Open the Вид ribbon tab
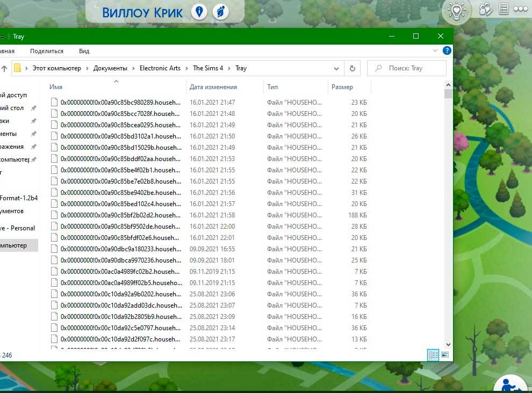 pos(84,51)
